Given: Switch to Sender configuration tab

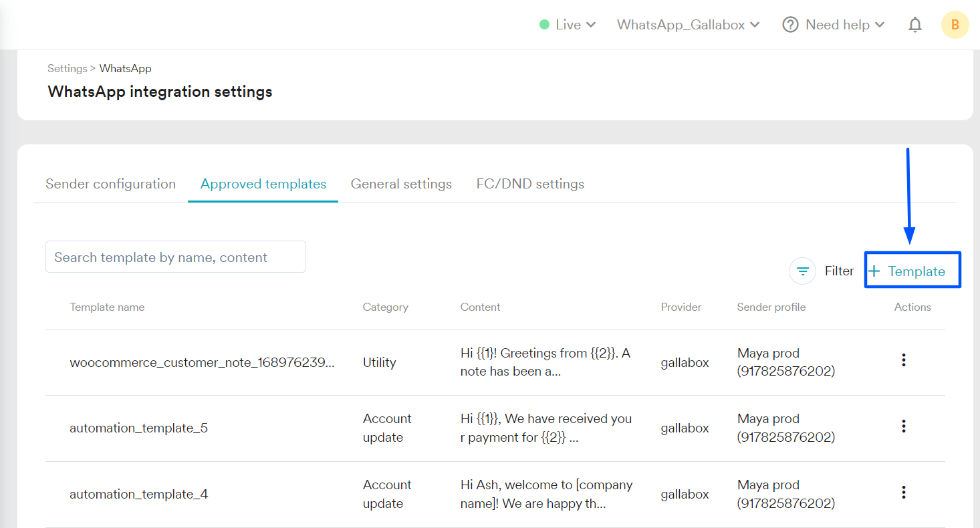Looking at the screenshot, I should (x=110, y=184).
